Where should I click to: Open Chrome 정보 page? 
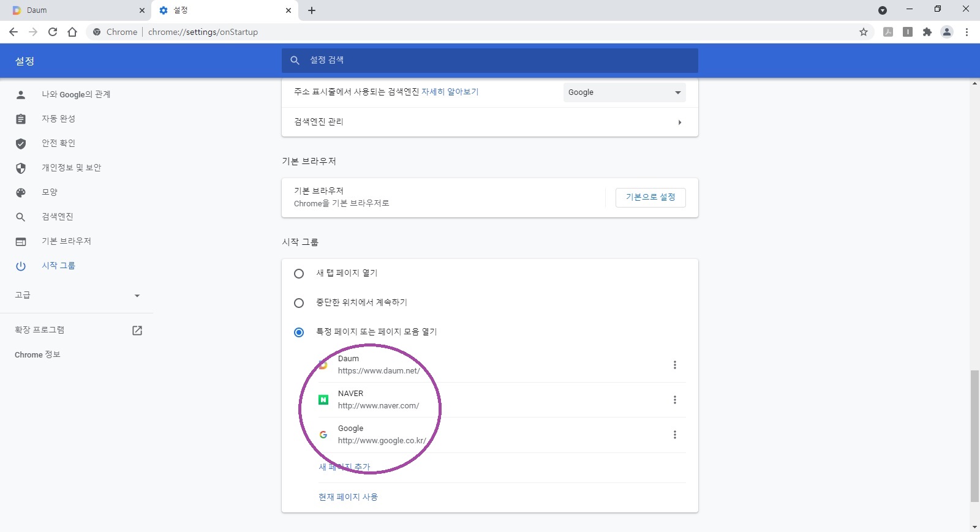[37, 354]
